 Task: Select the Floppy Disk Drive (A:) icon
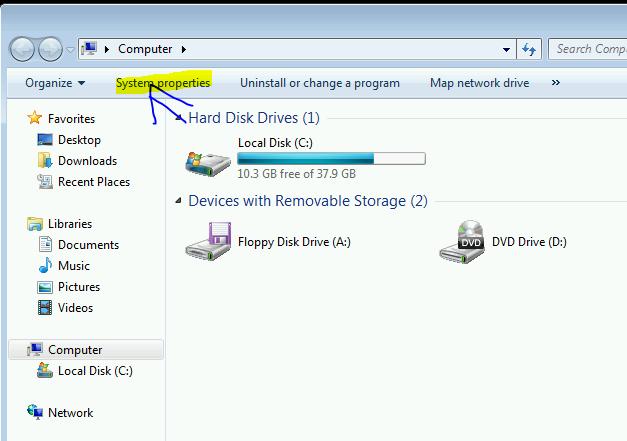click(x=208, y=241)
